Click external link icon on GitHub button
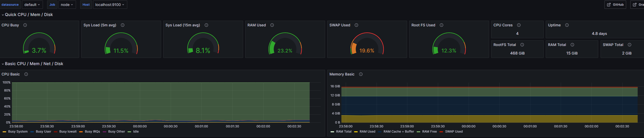The height and width of the screenshot is (138, 644). tap(609, 5)
